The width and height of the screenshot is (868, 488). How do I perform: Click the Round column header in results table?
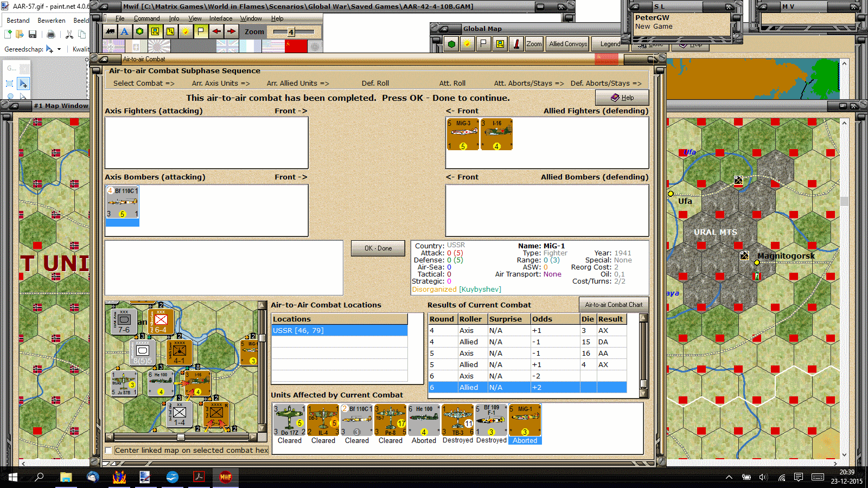coord(442,319)
